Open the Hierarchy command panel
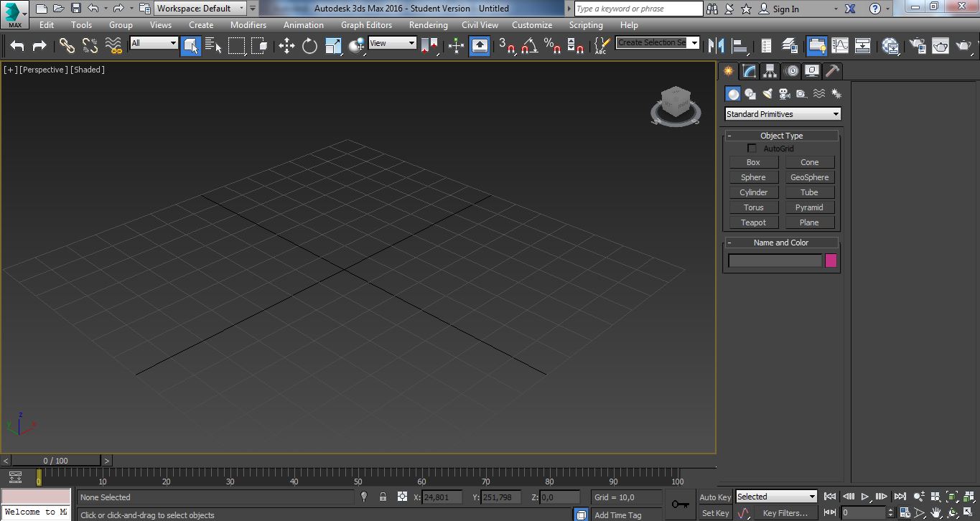Viewport: 980px width, 521px height. click(x=769, y=70)
